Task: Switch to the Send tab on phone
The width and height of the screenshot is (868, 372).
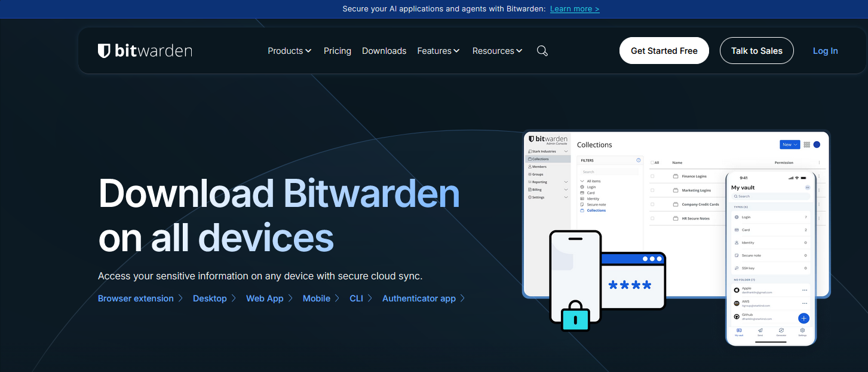Action: point(760,332)
